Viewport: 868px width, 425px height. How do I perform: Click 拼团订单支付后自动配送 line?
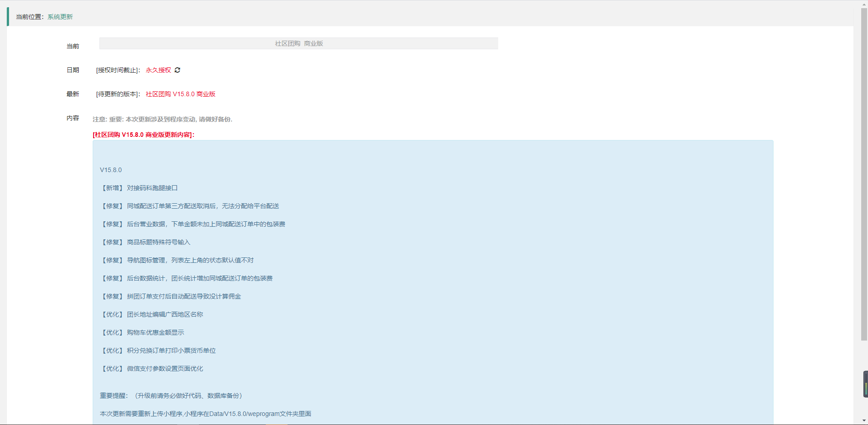170,296
